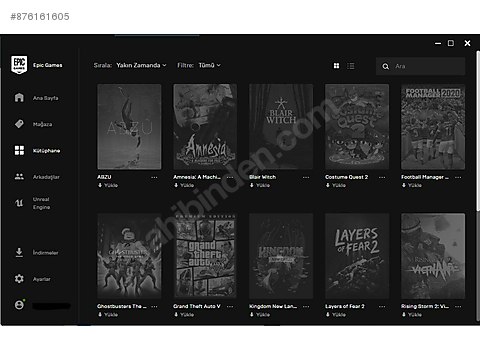The height and width of the screenshot is (360, 480).
Task: Go to Arkadaşlar menu item
Action: pos(46,177)
